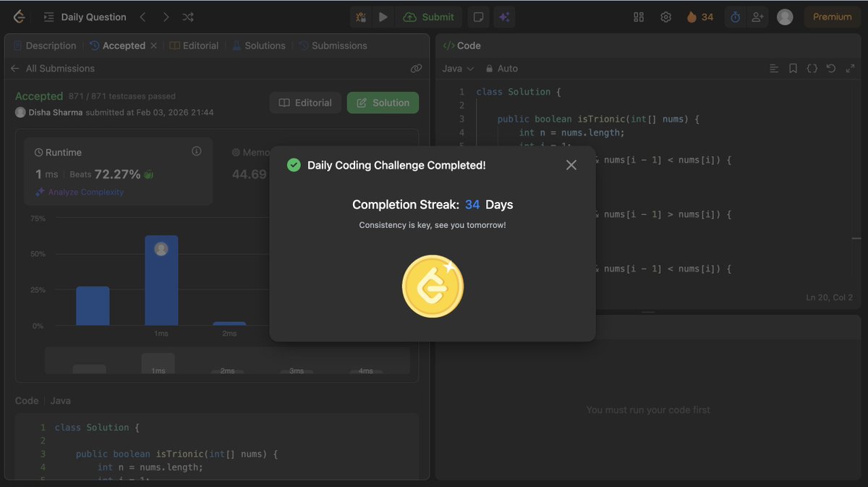Open the AI sparkle assistant icon

(x=505, y=17)
